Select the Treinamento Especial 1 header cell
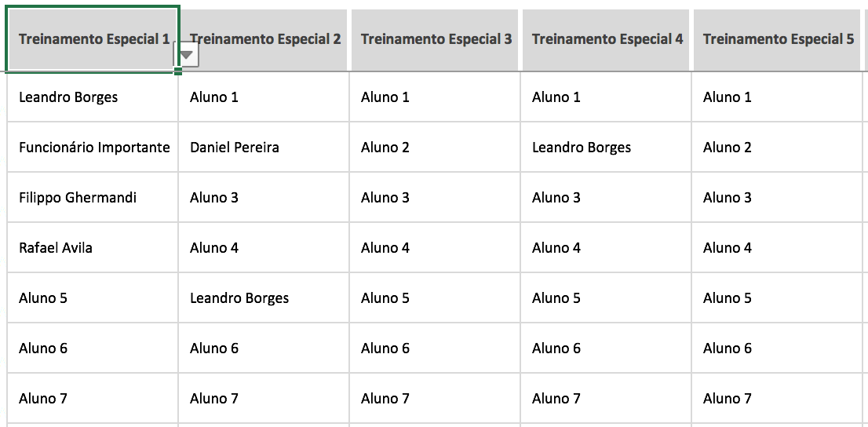 93,39
